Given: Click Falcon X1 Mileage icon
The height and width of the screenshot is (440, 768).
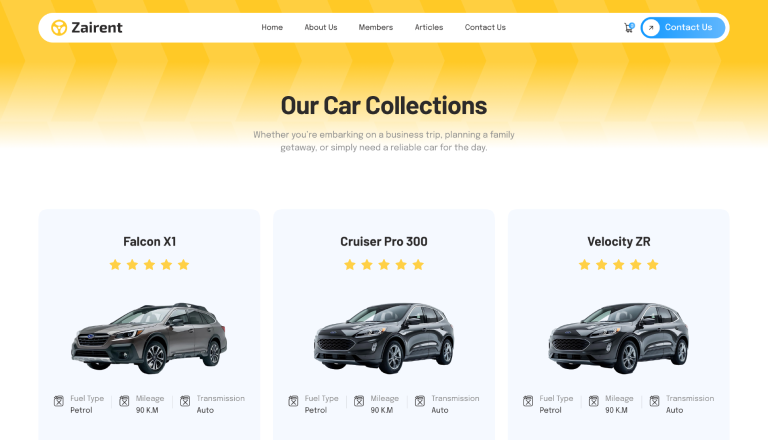Looking at the screenshot, I should point(124,401).
